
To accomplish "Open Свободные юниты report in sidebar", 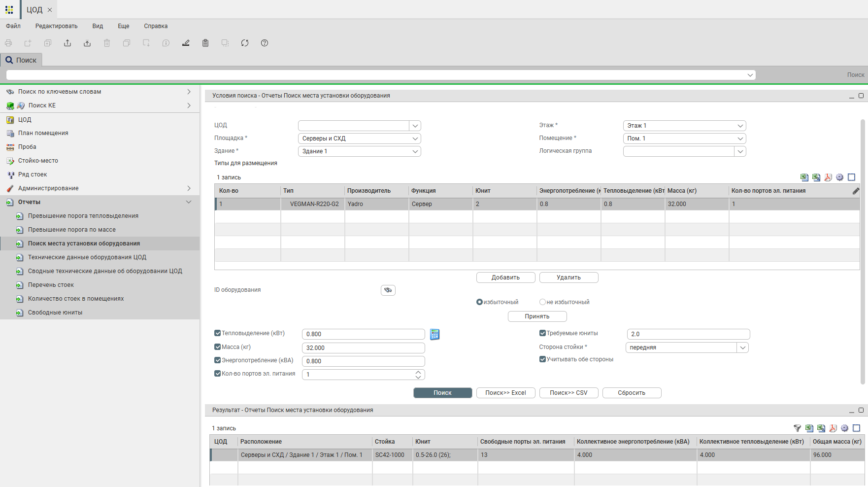I will pos(55,313).
